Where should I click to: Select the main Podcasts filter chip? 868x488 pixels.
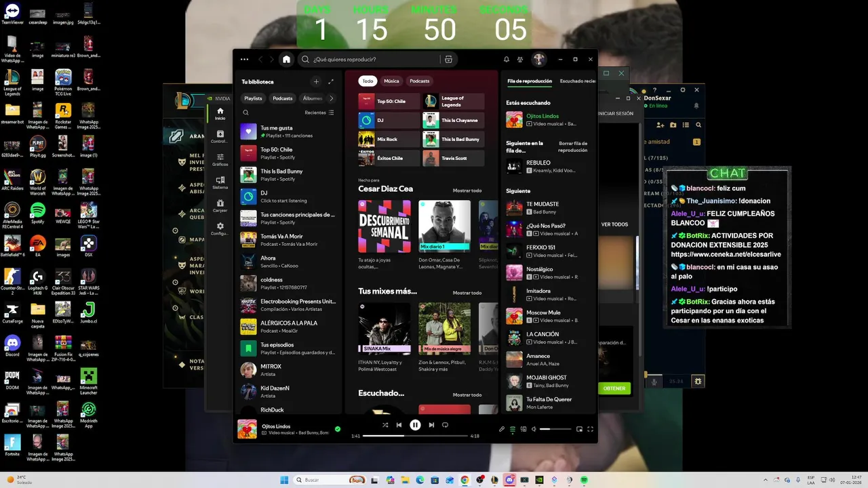click(419, 81)
